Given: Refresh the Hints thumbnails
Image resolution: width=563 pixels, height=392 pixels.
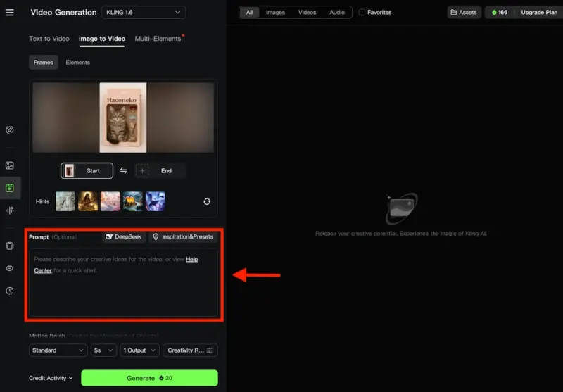Looking at the screenshot, I should [207, 201].
